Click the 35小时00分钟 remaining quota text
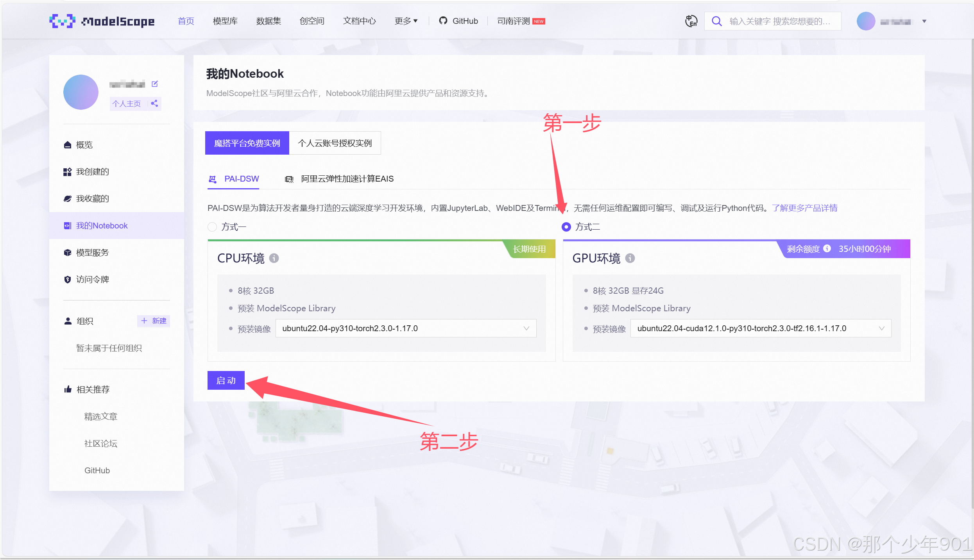The height and width of the screenshot is (560, 974). [865, 249]
